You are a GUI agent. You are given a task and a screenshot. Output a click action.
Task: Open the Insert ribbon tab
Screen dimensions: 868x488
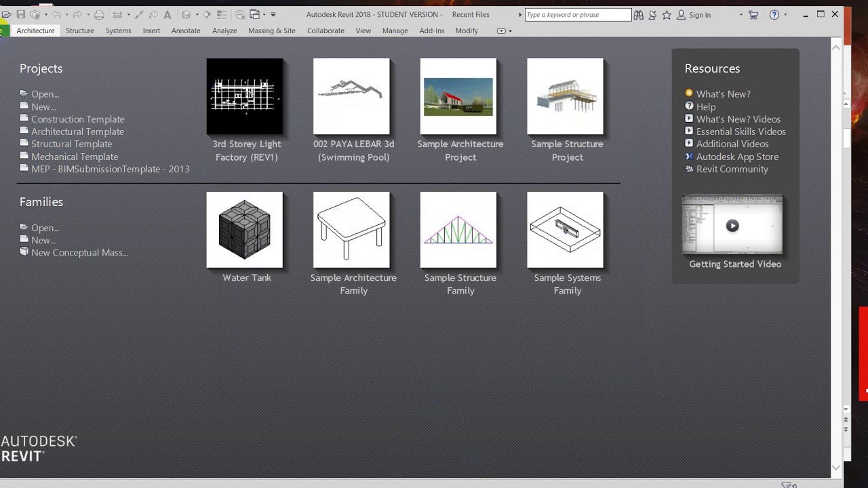click(x=151, y=30)
